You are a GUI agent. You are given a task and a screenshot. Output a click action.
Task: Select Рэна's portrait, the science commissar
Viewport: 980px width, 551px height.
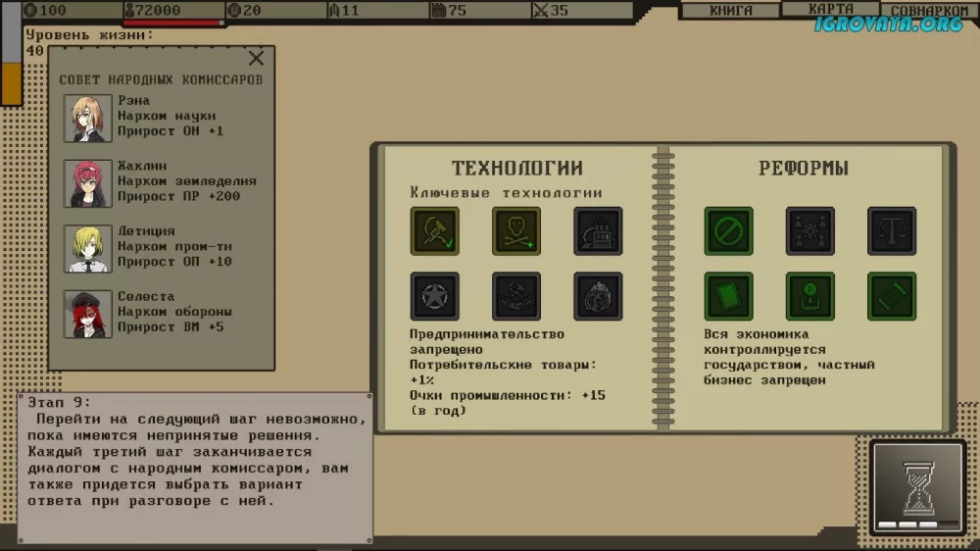click(88, 118)
